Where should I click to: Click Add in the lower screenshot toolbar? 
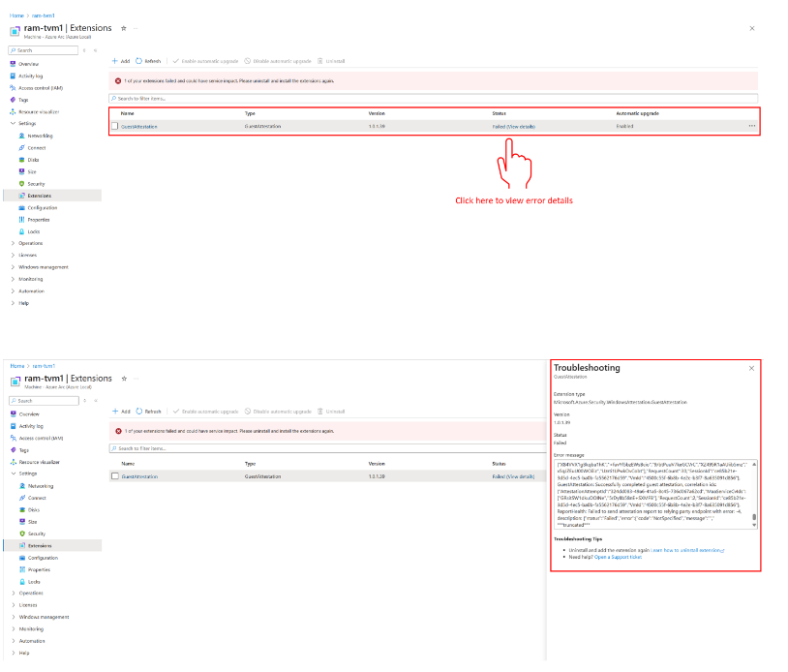point(121,412)
